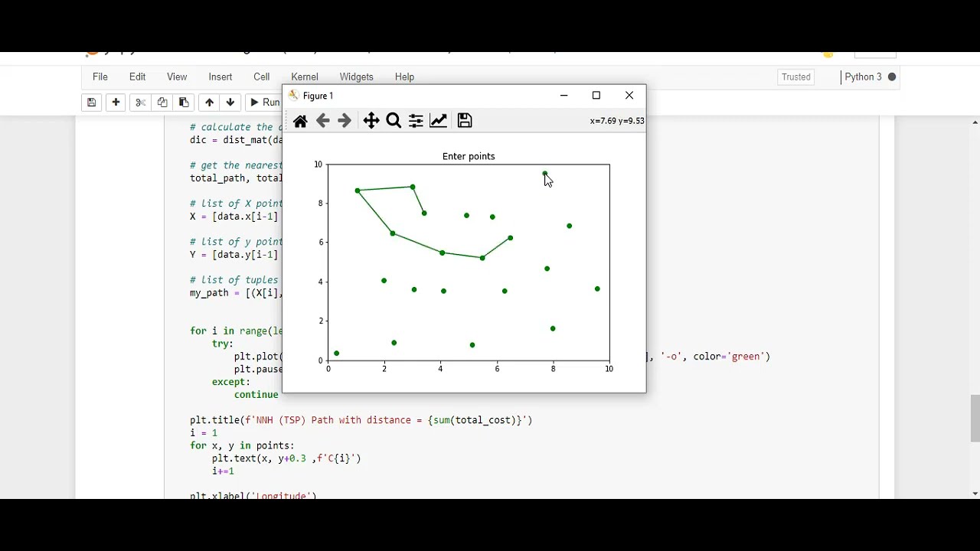Select the Zoom to rectangle tool
Image resolution: width=980 pixels, height=551 pixels.
pos(394,121)
